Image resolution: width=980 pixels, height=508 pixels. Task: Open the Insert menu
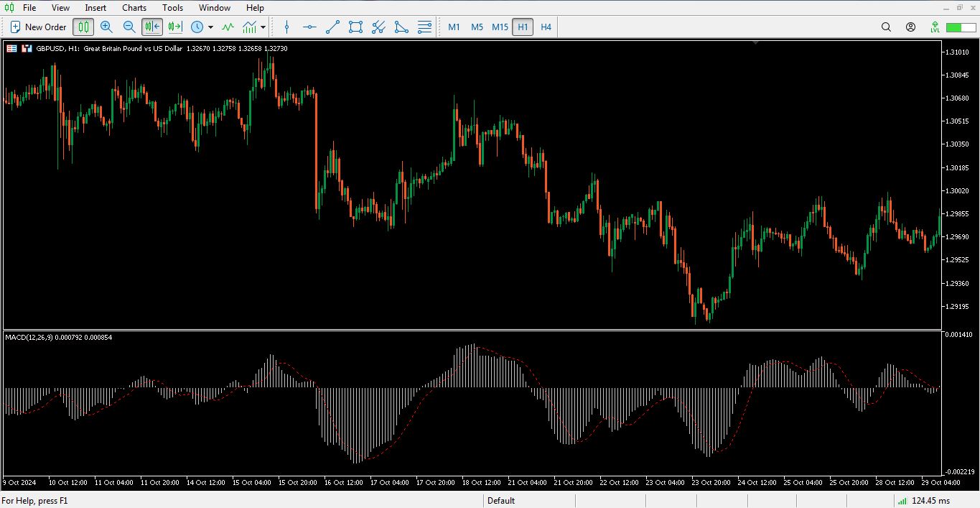click(x=95, y=8)
